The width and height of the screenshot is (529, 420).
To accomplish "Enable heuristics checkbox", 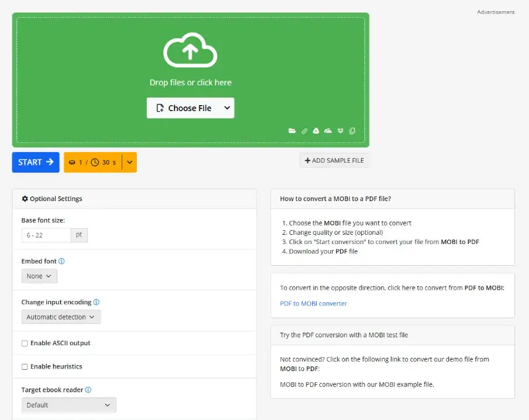I will pos(24,366).
